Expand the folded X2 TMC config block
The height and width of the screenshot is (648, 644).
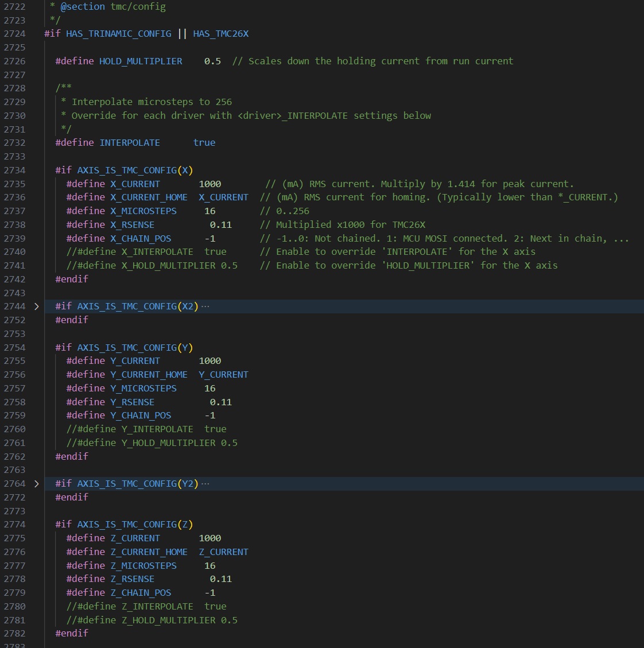point(36,306)
